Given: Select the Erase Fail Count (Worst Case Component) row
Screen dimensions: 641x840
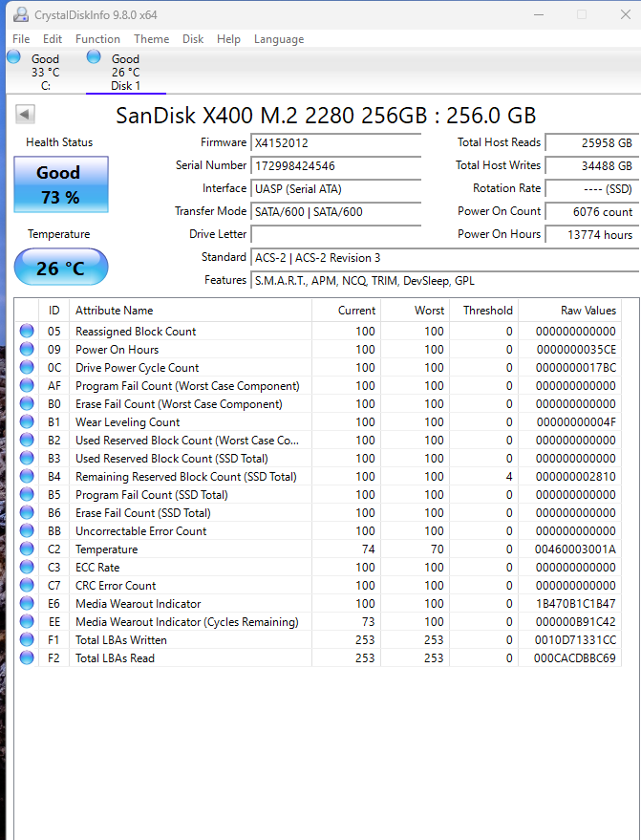Looking at the screenshot, I should point(318,404).
